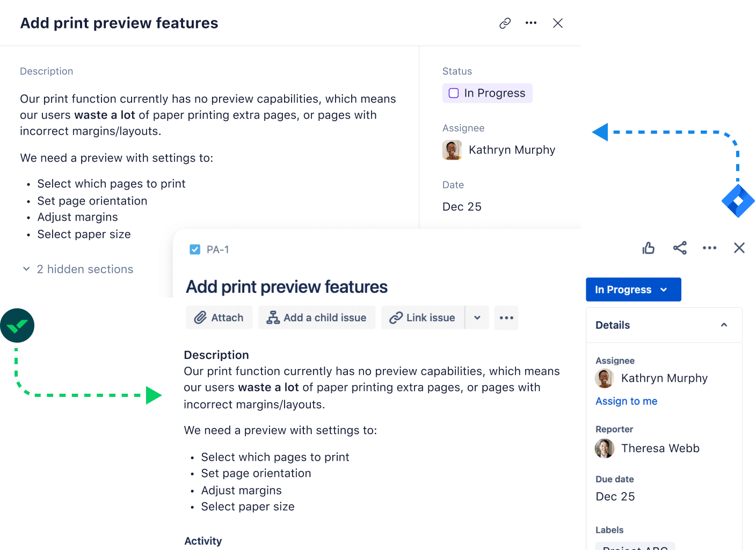Viewport: 756px width, 550px height.
Task: Expand the 2 hidden sections
Action: tap(78, 269)
